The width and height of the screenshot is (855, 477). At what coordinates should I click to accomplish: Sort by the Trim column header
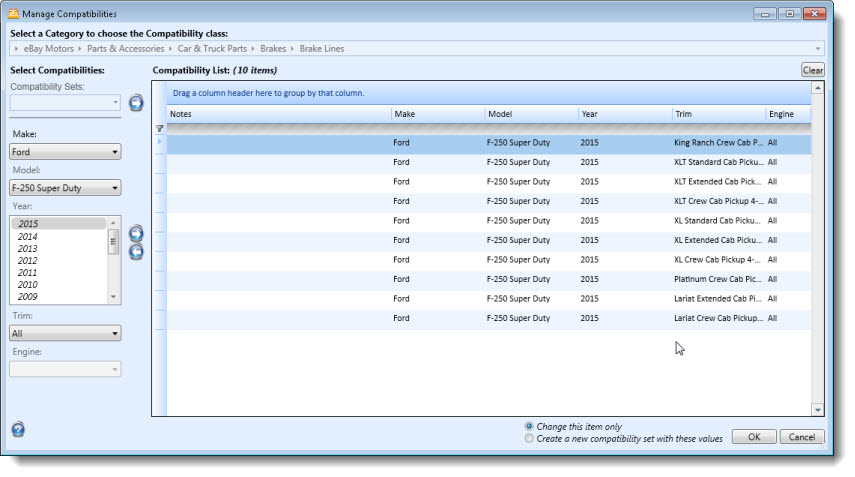click(x=719, y=114)
